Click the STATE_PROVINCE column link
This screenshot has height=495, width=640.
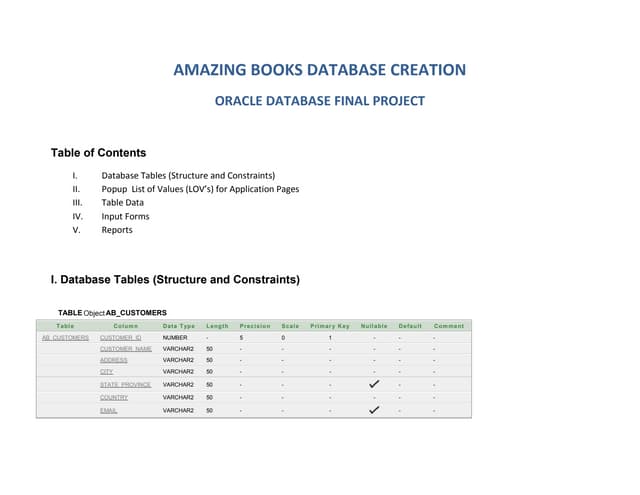(125, 385)
